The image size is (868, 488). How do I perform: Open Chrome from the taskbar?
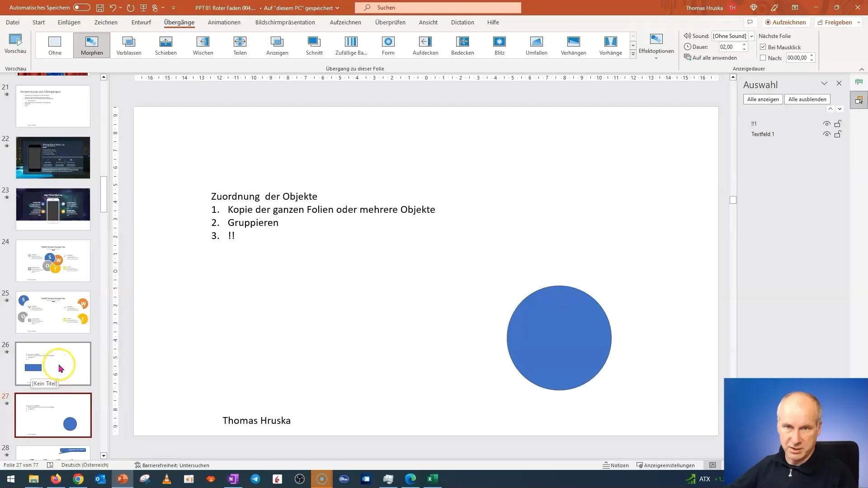(78, 479)
